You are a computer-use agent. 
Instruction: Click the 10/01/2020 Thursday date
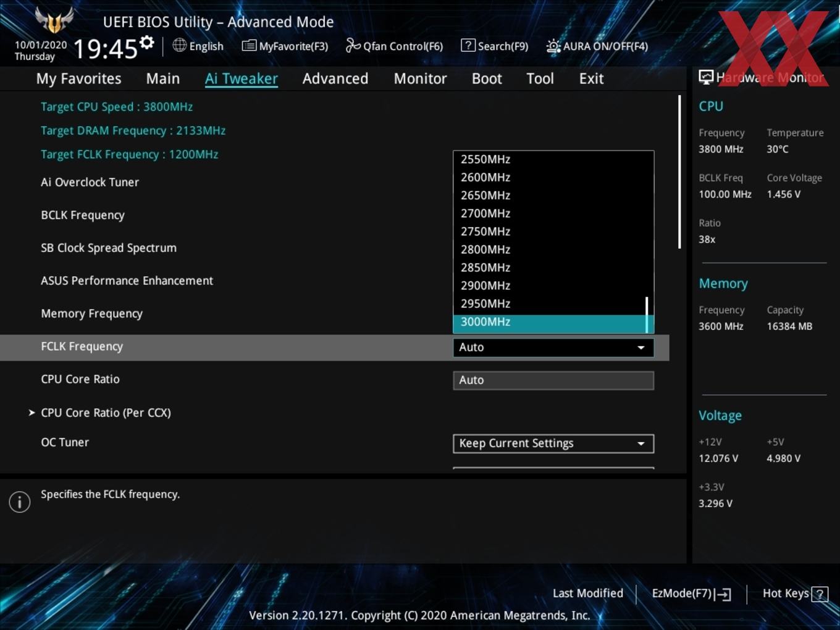41,51
